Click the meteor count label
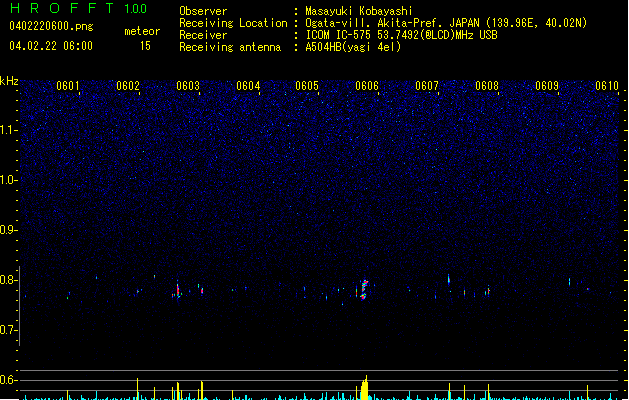 click(x=142, y=31)
